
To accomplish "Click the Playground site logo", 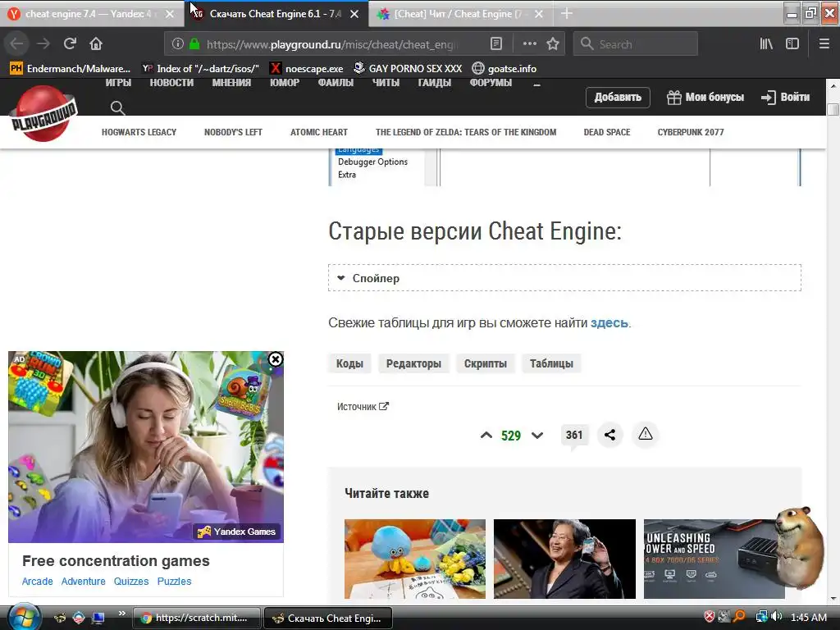I will pos(43,113).
